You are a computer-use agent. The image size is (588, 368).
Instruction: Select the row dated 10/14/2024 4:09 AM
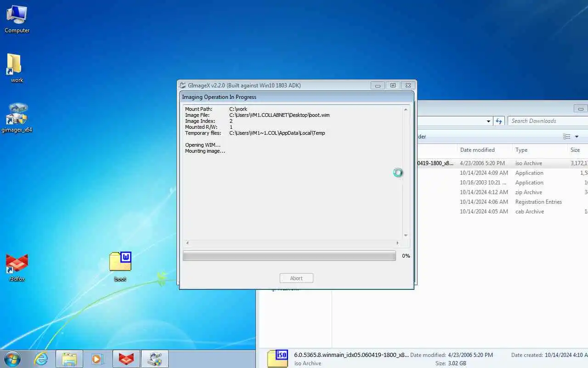click(503, 173)
